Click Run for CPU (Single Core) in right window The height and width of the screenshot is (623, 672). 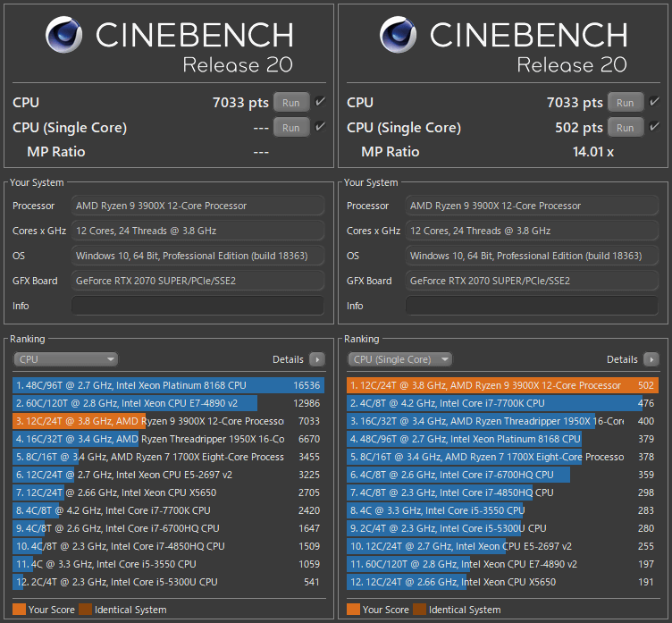coord(626,128)
